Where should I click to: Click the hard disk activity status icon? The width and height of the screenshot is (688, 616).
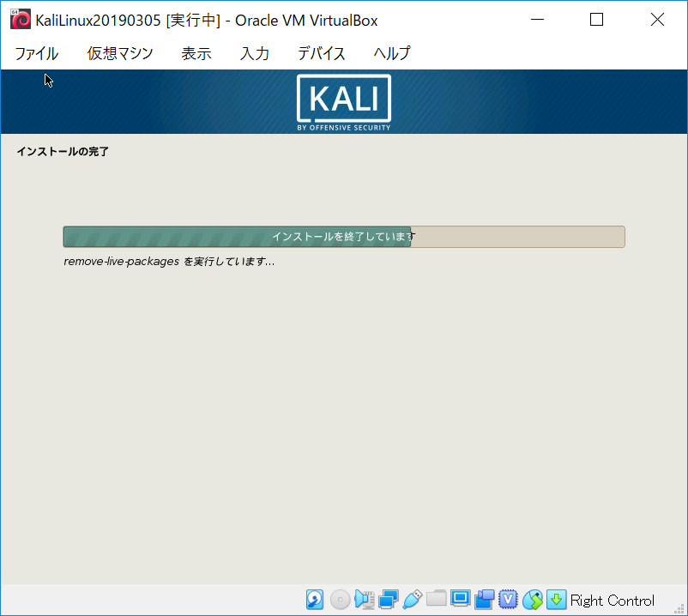pyautogui.click(x=315, y=600)
